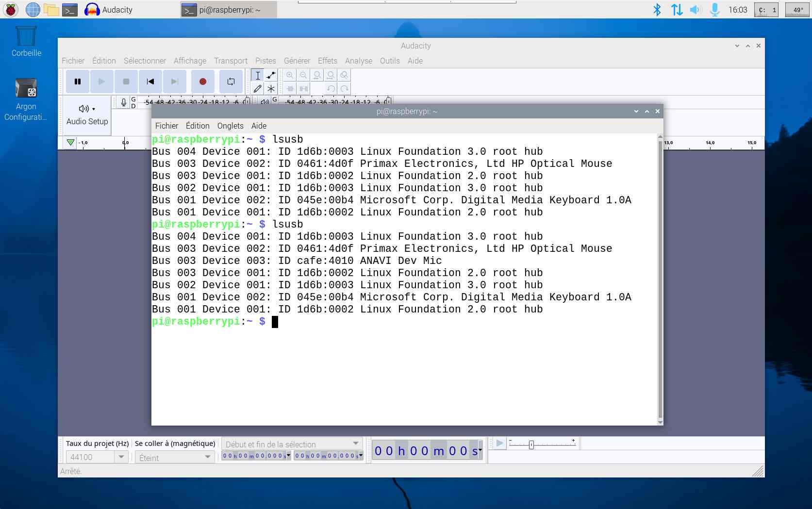Launch the web browser globe icon

33,9
